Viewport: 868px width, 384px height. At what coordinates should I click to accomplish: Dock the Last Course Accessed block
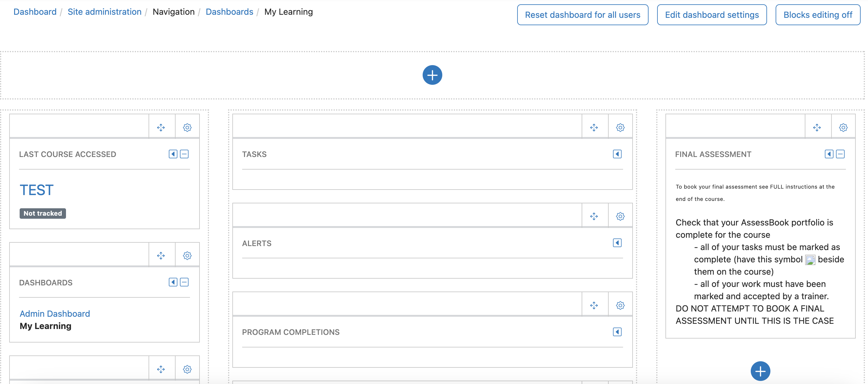click(x=173, y=154)
